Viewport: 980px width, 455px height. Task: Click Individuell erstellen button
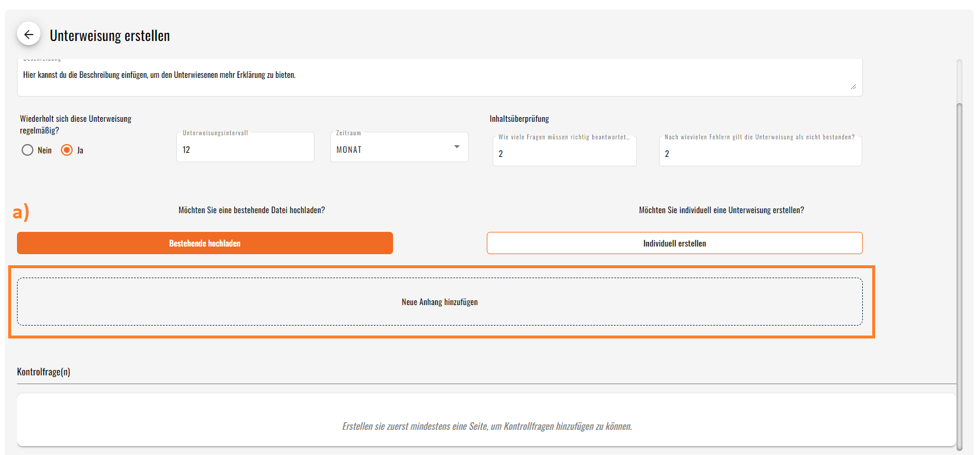click(674, 243)
